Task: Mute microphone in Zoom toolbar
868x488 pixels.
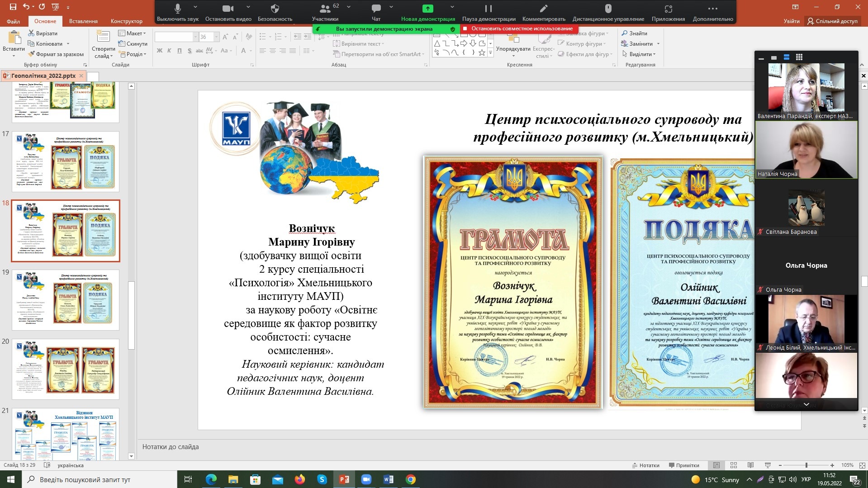Action: pyautogui.click(x=177, y=9)
